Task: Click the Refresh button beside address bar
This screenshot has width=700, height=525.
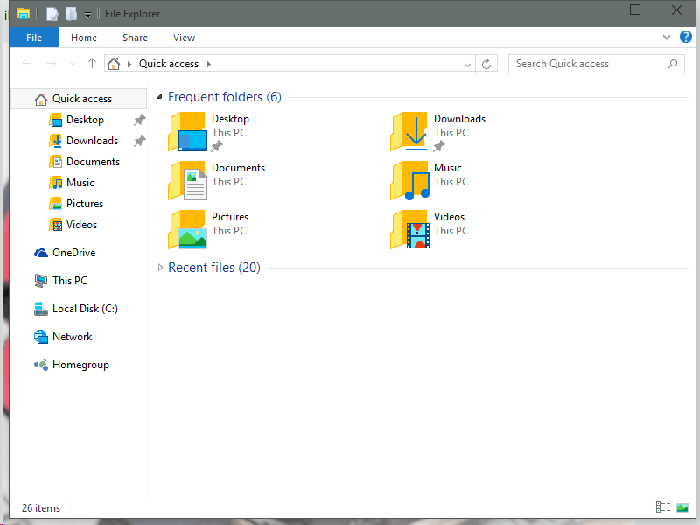Action: [487, 64]
